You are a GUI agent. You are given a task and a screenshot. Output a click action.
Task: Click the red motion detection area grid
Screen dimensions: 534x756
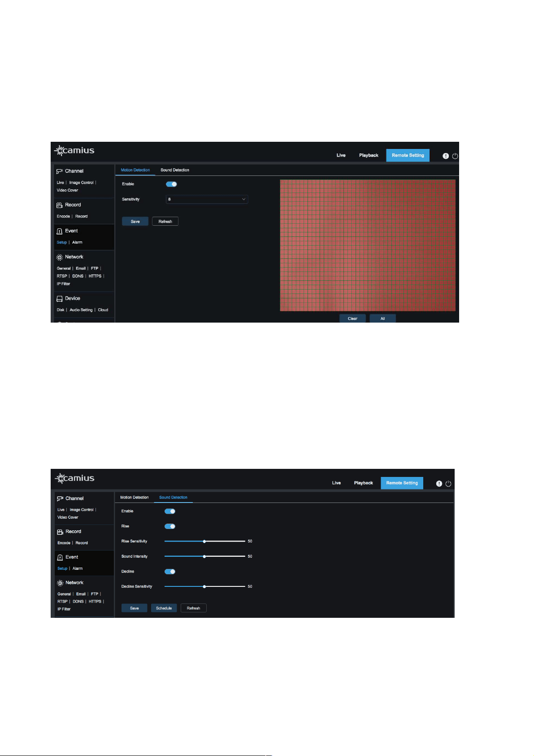pos(368,245)
